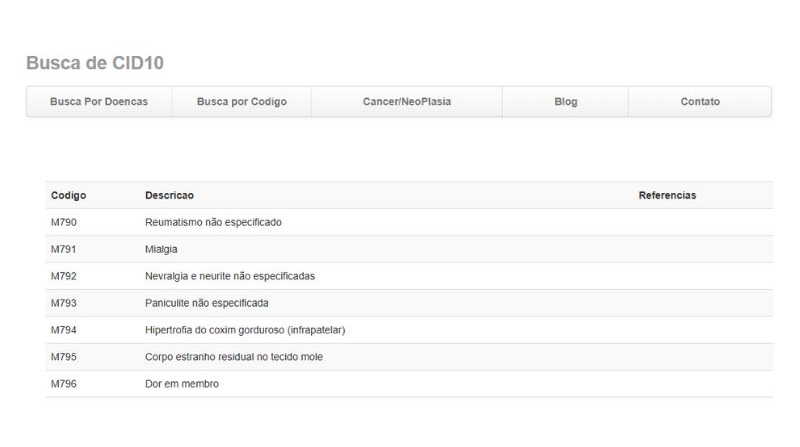Open the Contato page
This screenshot has width=800, height=447.
click(700, 101)
